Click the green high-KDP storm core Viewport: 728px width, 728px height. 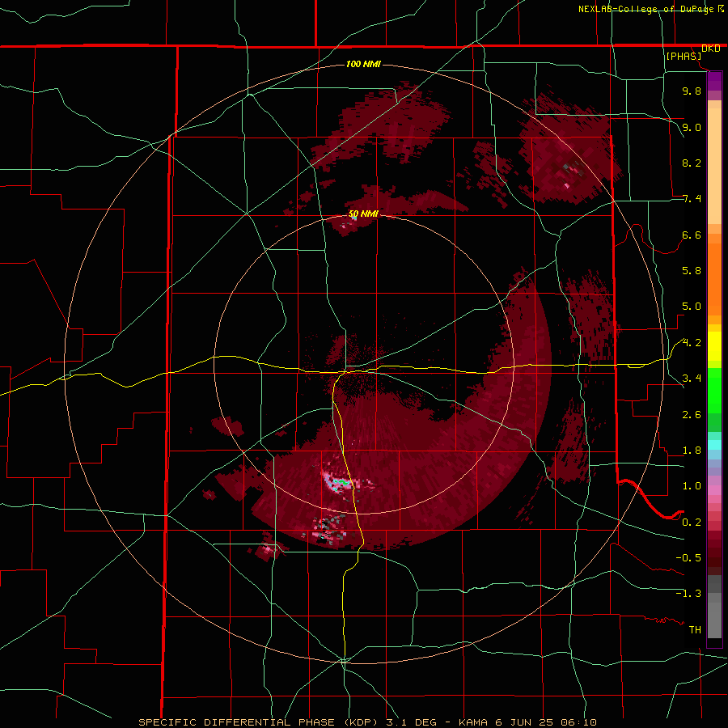(343, 483)
